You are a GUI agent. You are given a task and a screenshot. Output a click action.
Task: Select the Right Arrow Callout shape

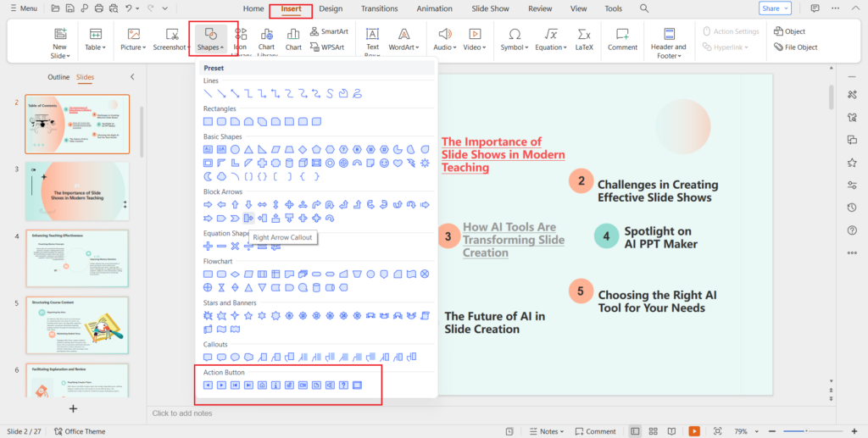[x=248, y=219]
